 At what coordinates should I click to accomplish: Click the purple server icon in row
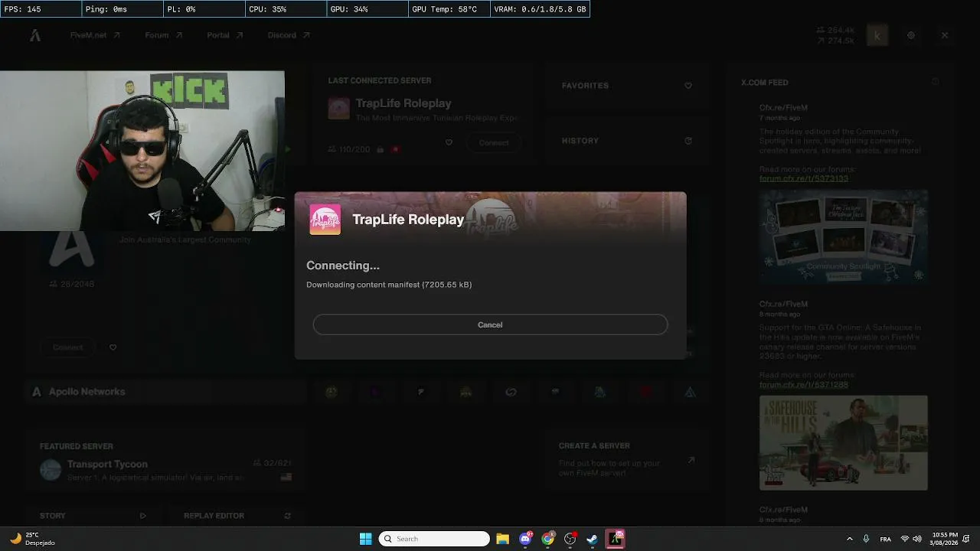point(375,392)
